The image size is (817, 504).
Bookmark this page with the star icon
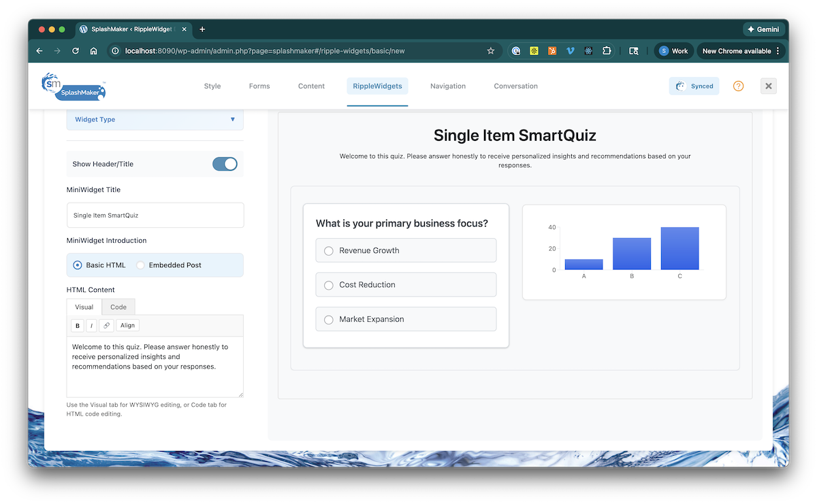(490, 51)
